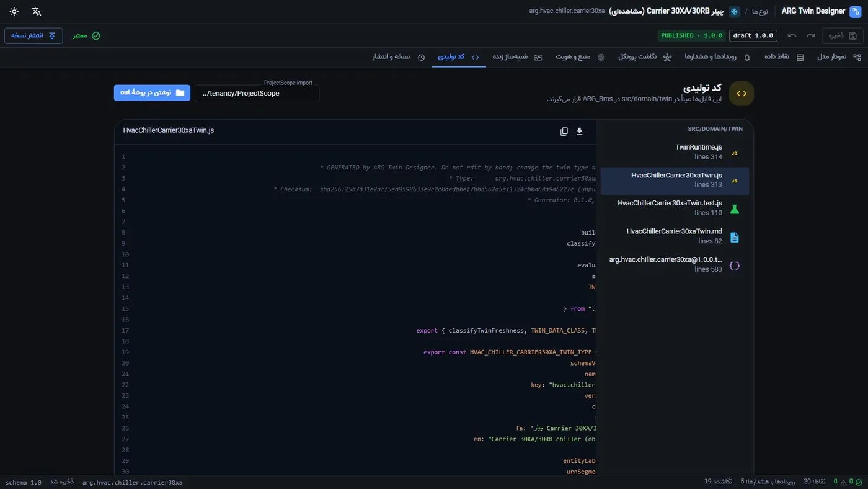Click the JS icon beside TwinRuntime.js
Image resolution: width=868 pixels, height=489 pixels.
click(735, 153)
